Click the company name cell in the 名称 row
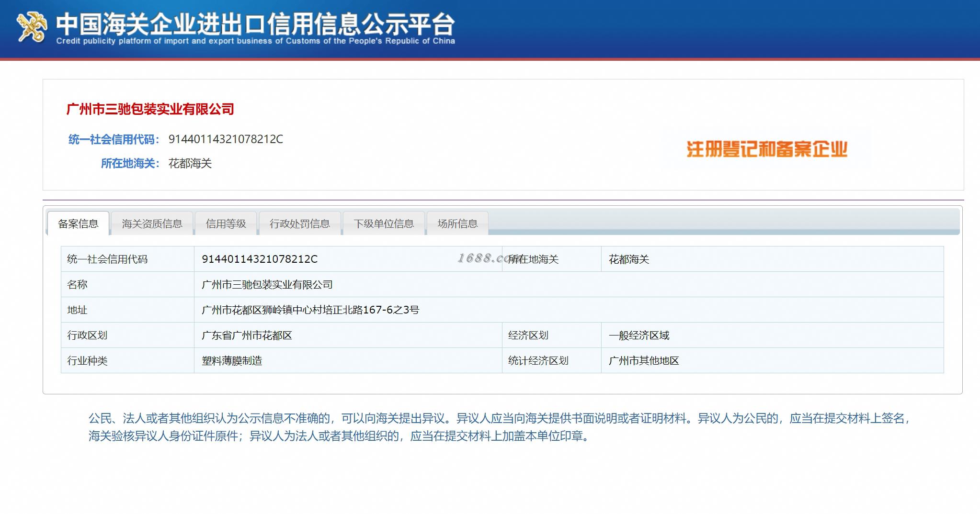Screen dimensions: 980x514 [x=569, y=284]
